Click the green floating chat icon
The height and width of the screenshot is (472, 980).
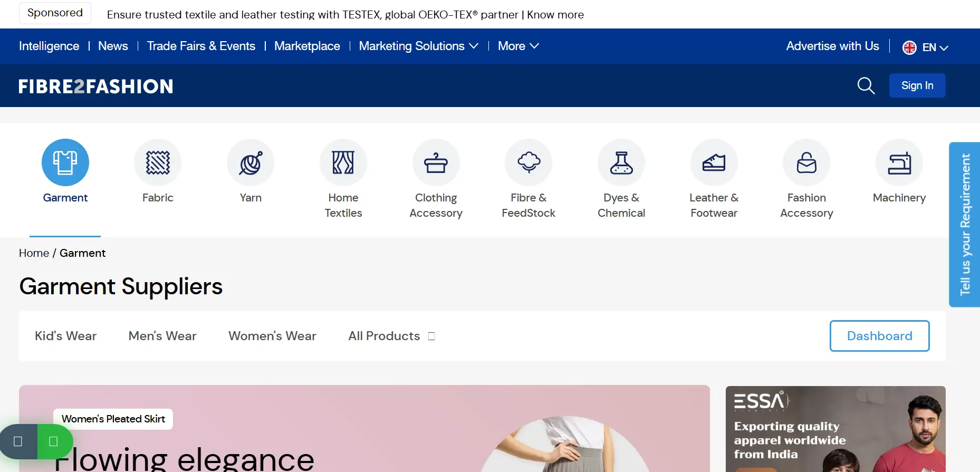pyautogui.click(x=55, y=441)
